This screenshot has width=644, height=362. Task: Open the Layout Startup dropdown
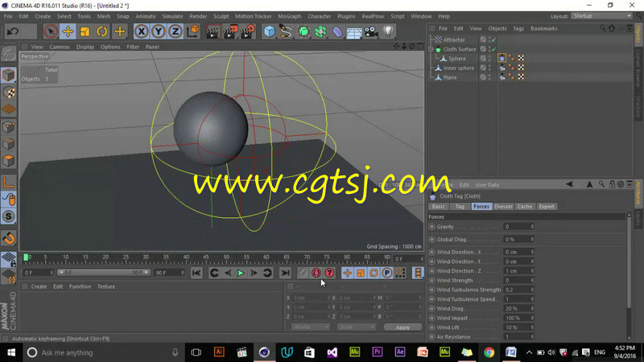[x=601, y=16]
